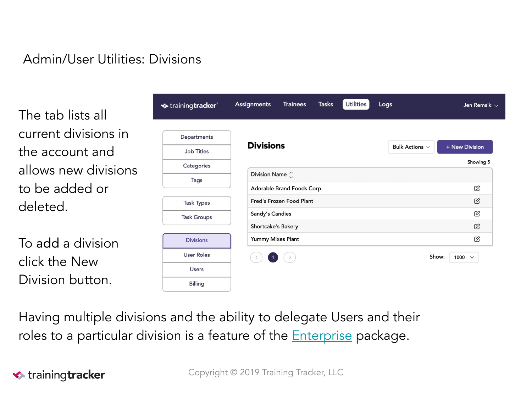Edit Fred's Frozen Food Plant division
This screenshot has height=399, width=532.
click(x=477, y=201)
